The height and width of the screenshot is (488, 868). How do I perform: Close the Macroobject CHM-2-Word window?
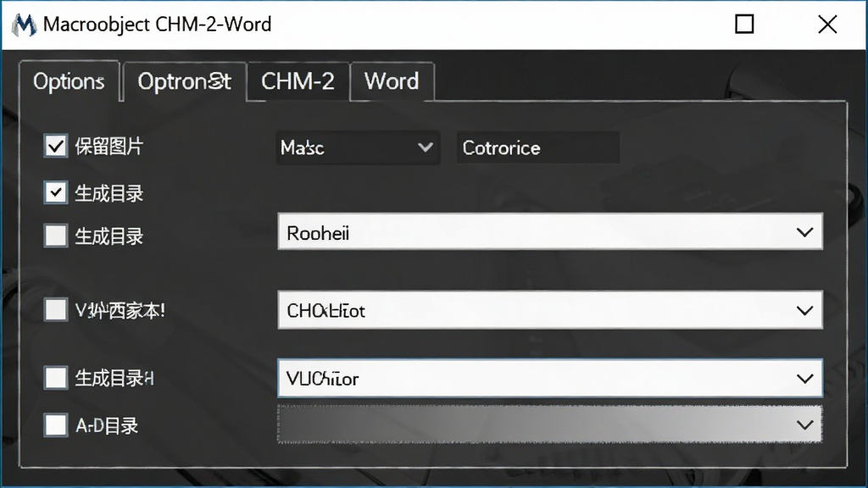(x=827, y=25)
